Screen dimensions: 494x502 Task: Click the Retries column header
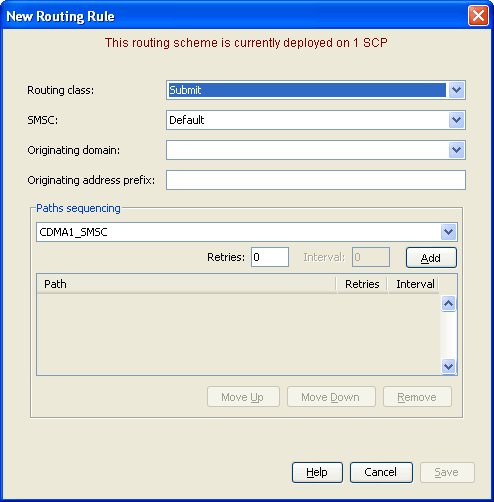(362, 284)
